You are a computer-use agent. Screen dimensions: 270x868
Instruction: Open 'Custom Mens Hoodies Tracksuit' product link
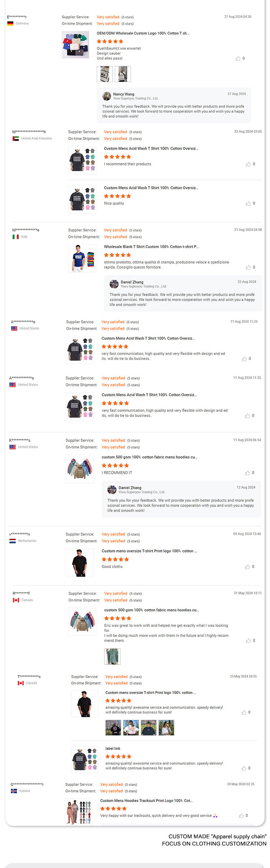[146, 801]
